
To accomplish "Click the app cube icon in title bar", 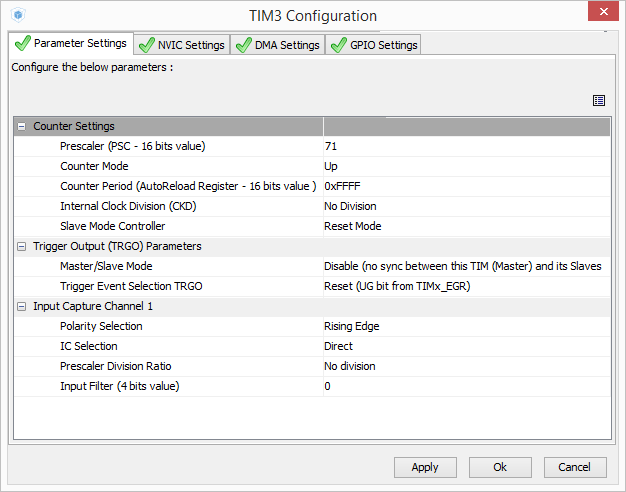I will (19, 16).
